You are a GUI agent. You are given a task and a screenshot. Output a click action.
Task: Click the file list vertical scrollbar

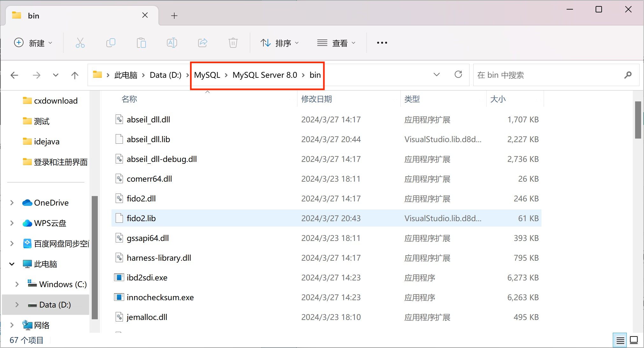(x=638, y=120)
